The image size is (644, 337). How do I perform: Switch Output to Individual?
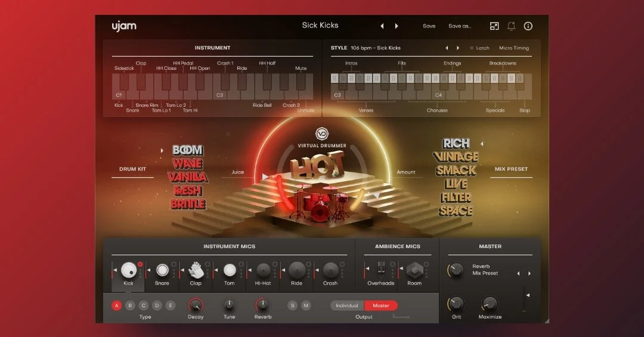coord(347,305)
